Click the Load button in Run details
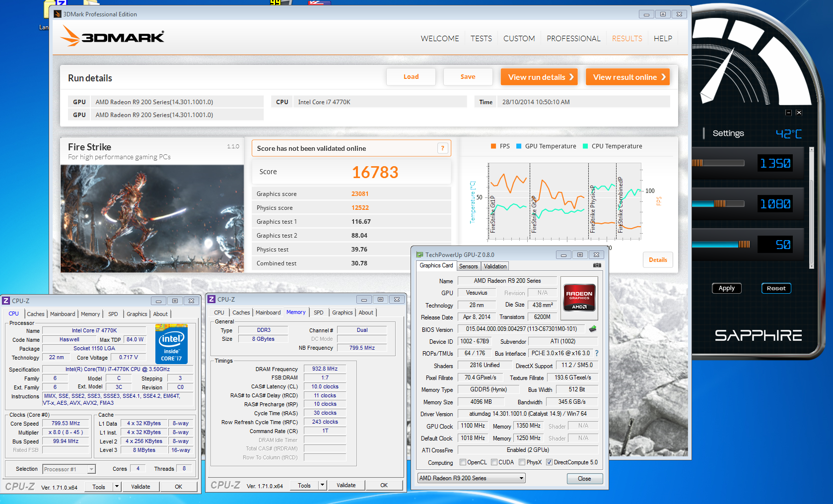The width and height of the screenshot is (833, 504). click(x=411, y=77)
